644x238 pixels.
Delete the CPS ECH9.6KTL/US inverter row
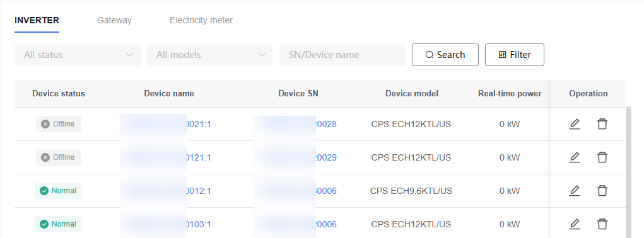click(602, 191)
